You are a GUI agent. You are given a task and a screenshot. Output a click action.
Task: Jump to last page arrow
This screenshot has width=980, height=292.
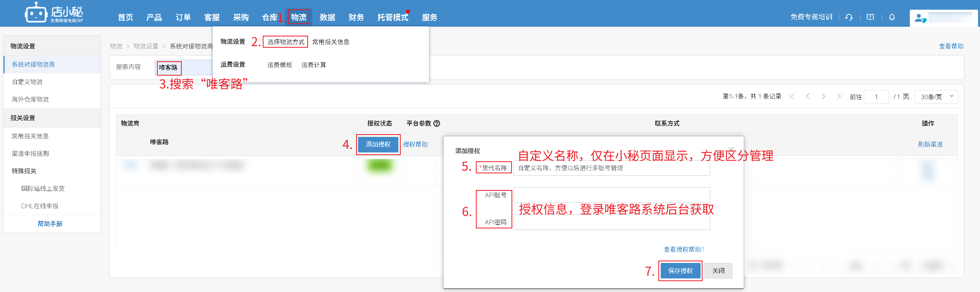(839, 97)
